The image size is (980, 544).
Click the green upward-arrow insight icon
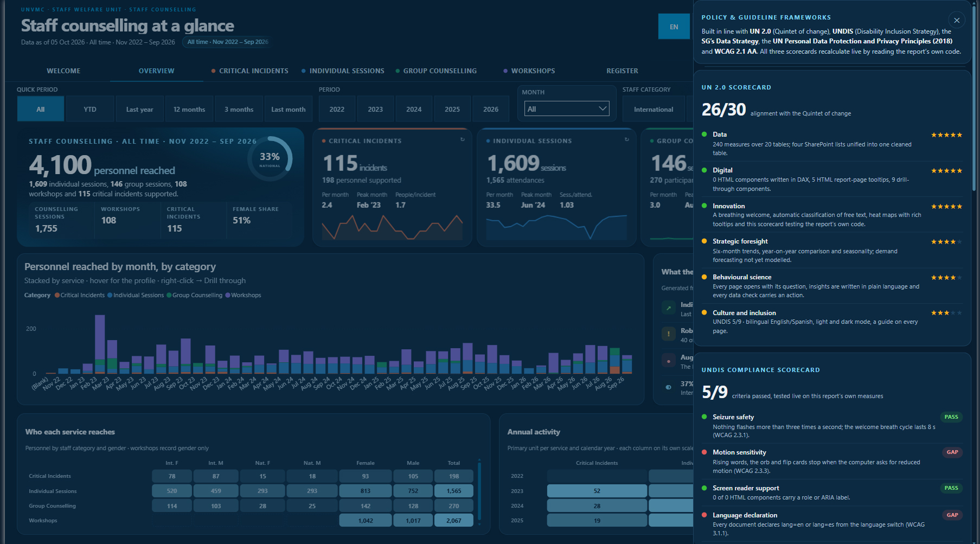pos(668,308)
